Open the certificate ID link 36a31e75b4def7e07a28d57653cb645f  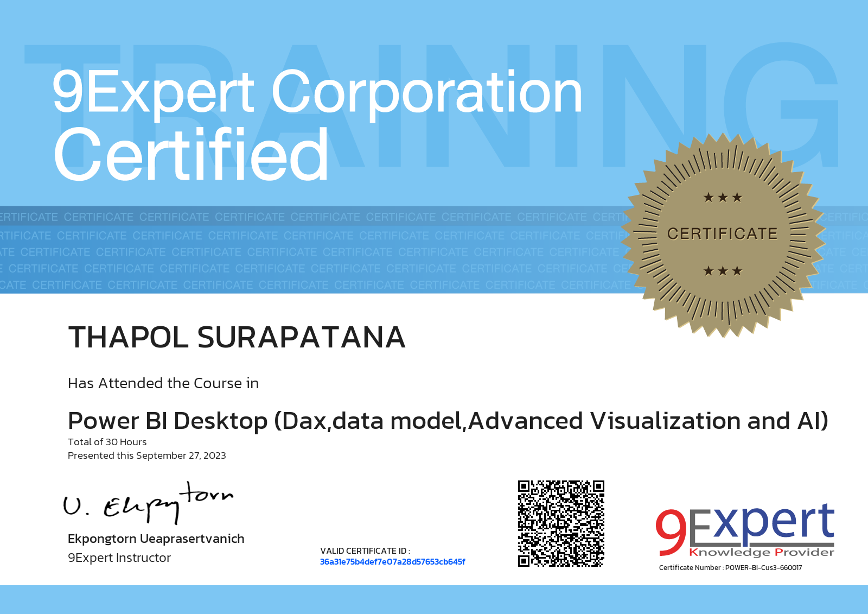pos(392,562)
